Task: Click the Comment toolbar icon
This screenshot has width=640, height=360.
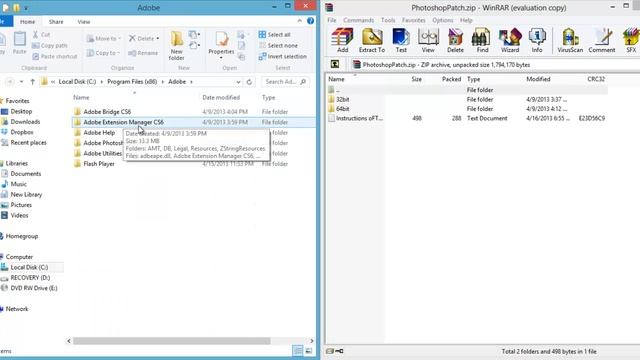Action: tap(602, 40)
